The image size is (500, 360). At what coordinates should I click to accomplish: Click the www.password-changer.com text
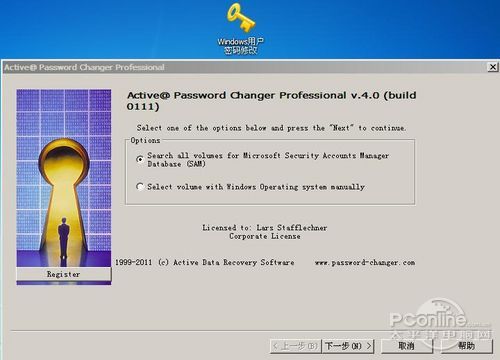click(x=365, y=263)
